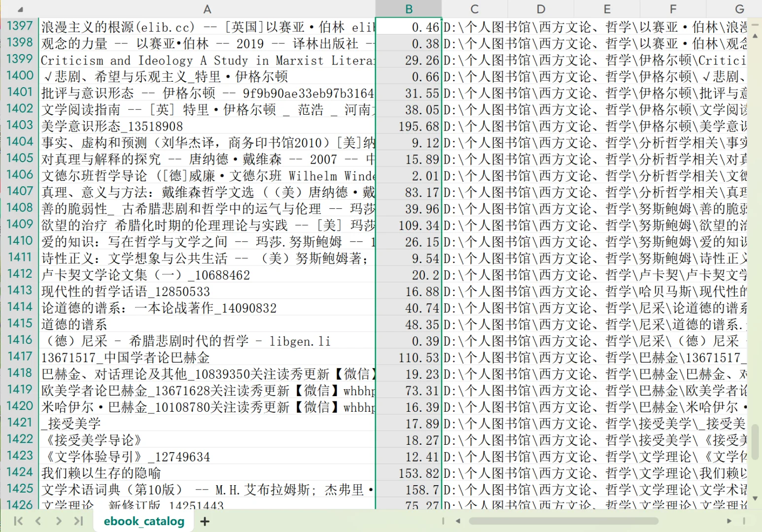Select path cell in row 1400 with √悲剧

(x=595, y=76)
